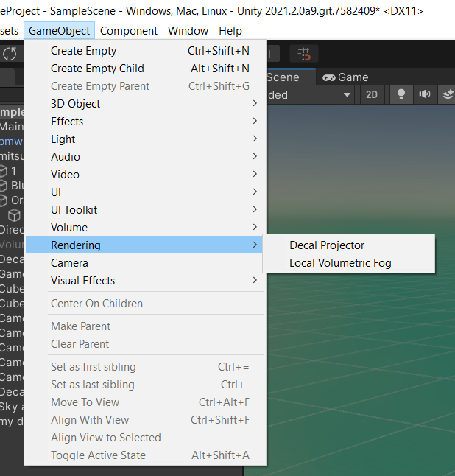Screen dimensions: 455x476
Task: Click Make Parent menu entry
Action: coord(145,326)
